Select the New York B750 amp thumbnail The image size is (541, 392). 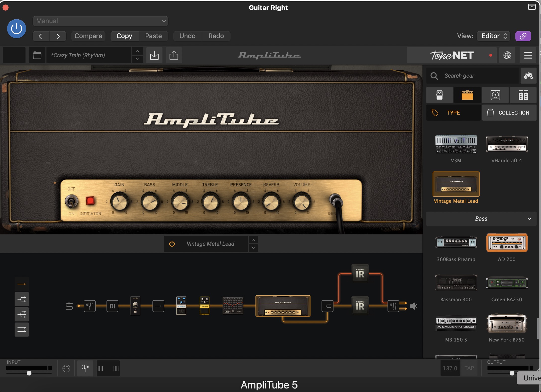507,323
